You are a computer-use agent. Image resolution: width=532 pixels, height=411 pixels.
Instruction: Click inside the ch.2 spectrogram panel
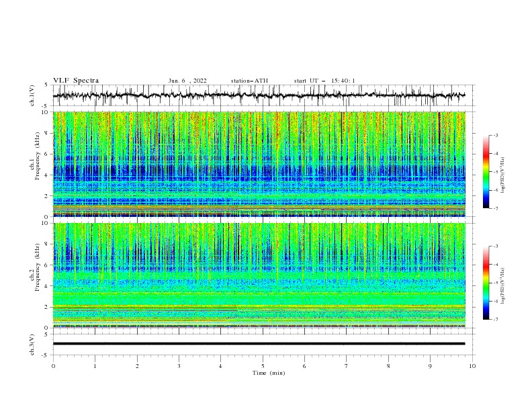click(259, 275)
